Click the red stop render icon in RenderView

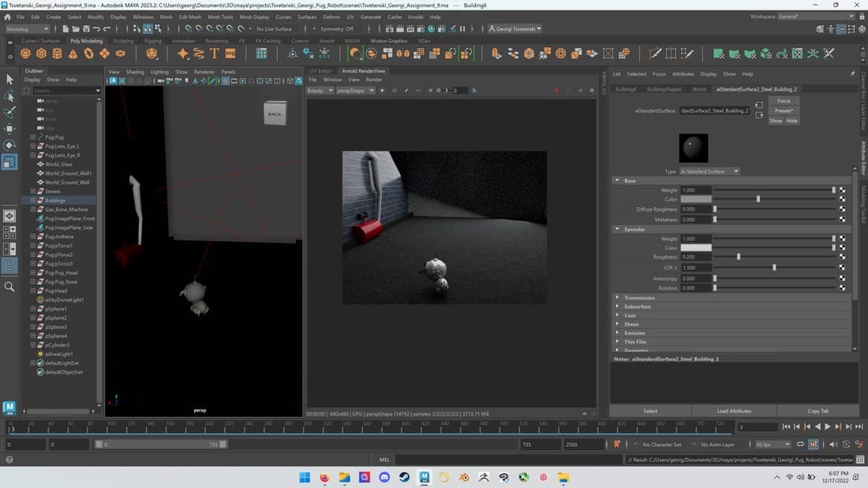(556, 90)
